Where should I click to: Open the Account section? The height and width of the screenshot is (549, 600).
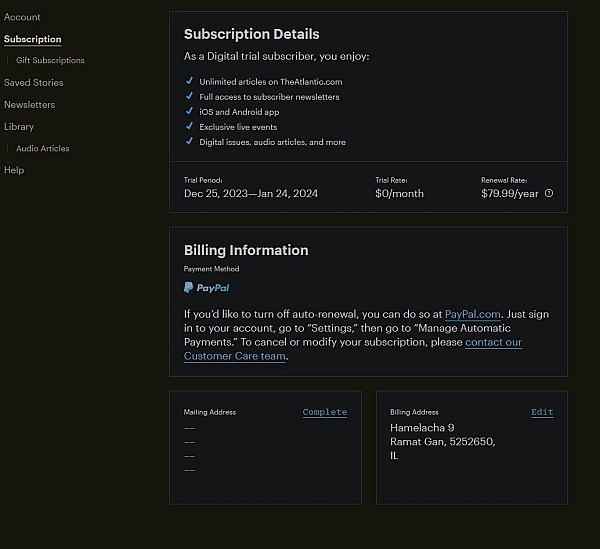click(x=22, y=17)
